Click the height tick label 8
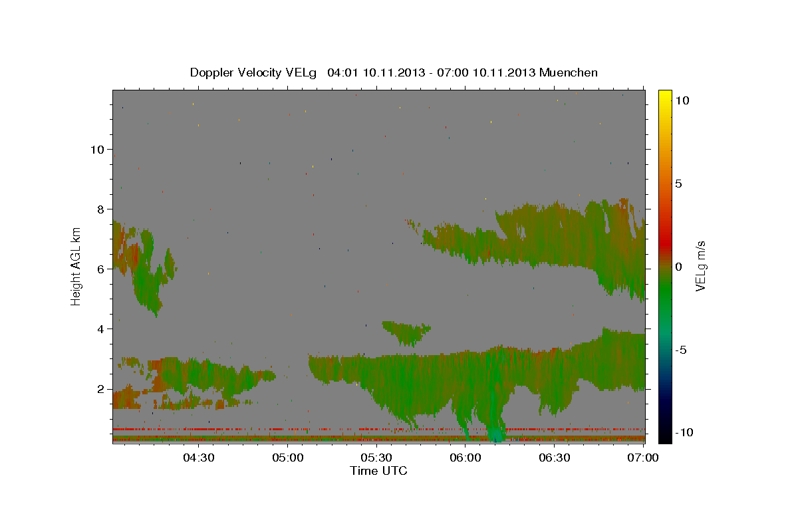Screen dimensions: 798x532 tap(100, 209)
